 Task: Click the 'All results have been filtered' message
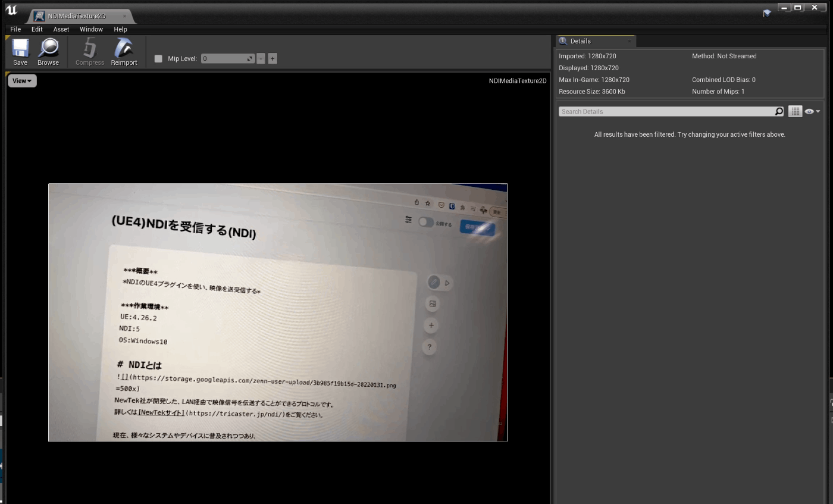coord(690,134)
